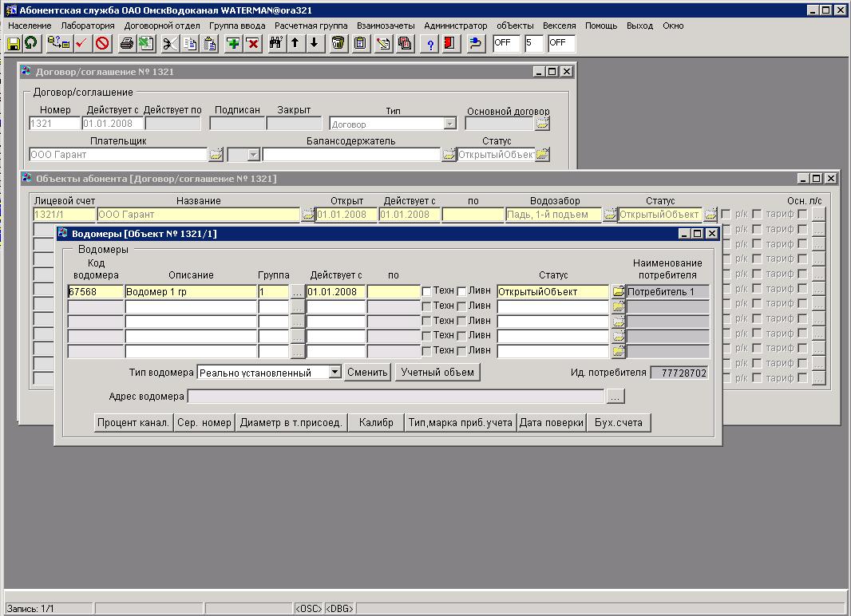This screenshot has height=616, width=851.
Task: Click the Save floppy disk toolbar icon
Action: click(x=14, y=43)
